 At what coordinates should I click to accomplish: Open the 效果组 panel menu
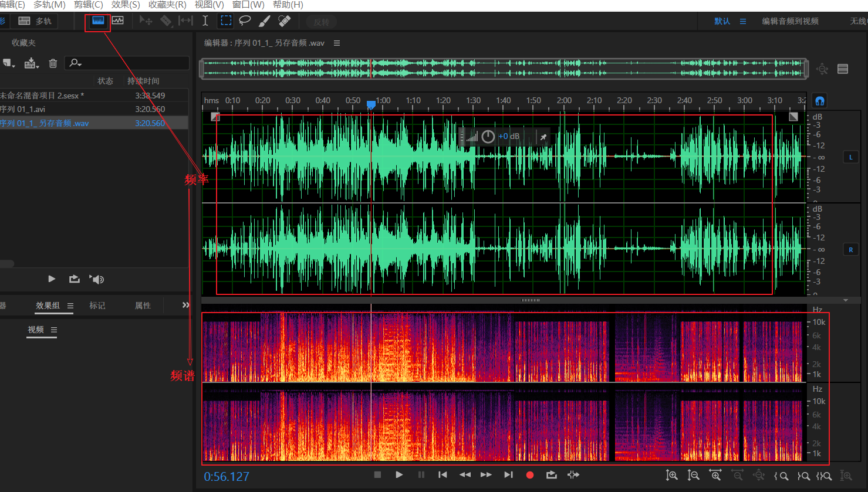[x=70, y=306]
